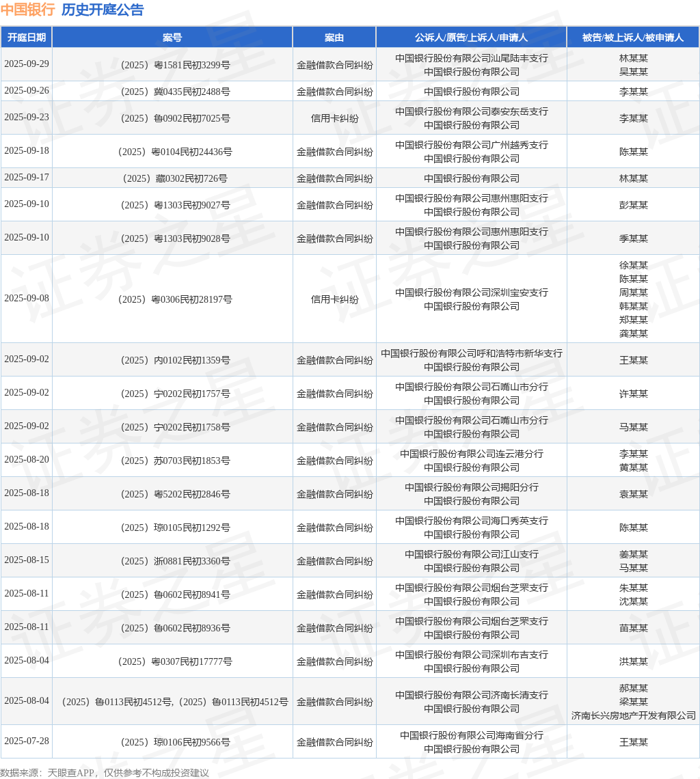
Task: Select case number (2025)琼0106民初9566号
Action: pyautogui.click(x=175, y=742)
